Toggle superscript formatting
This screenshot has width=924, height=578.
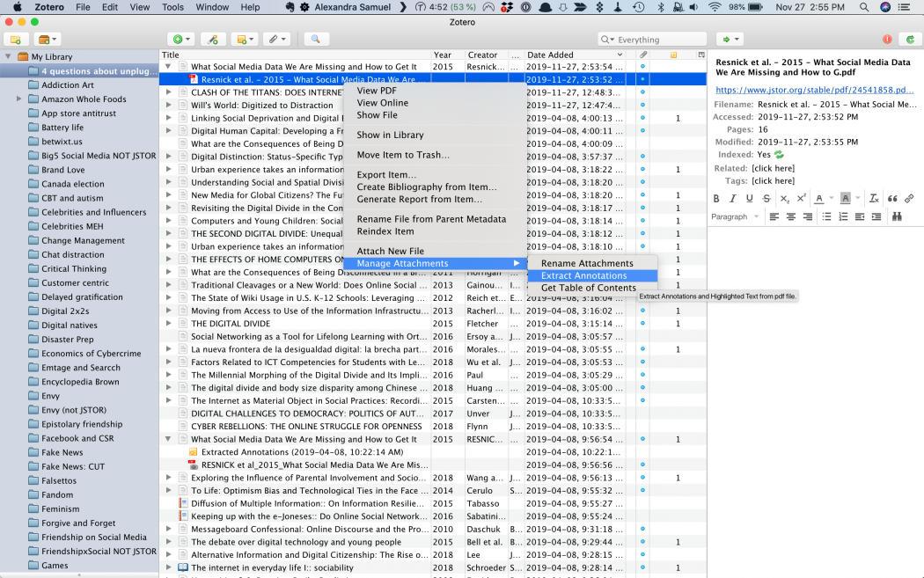coord(802,199)
